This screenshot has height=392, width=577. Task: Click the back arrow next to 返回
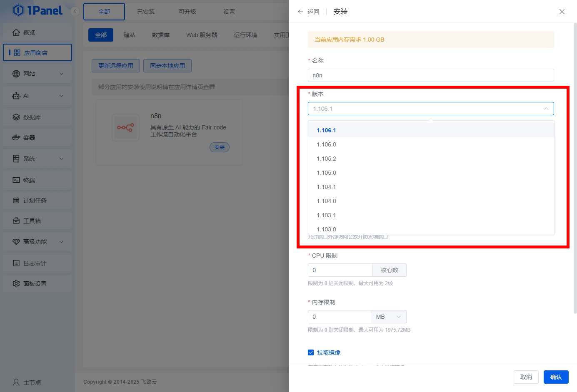(300, 12)
